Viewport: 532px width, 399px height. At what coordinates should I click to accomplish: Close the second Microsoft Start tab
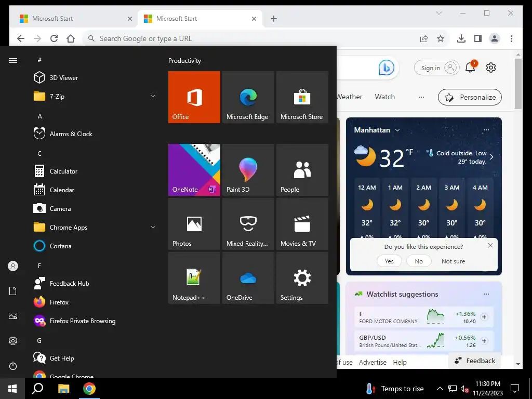[x=254, y=19]
